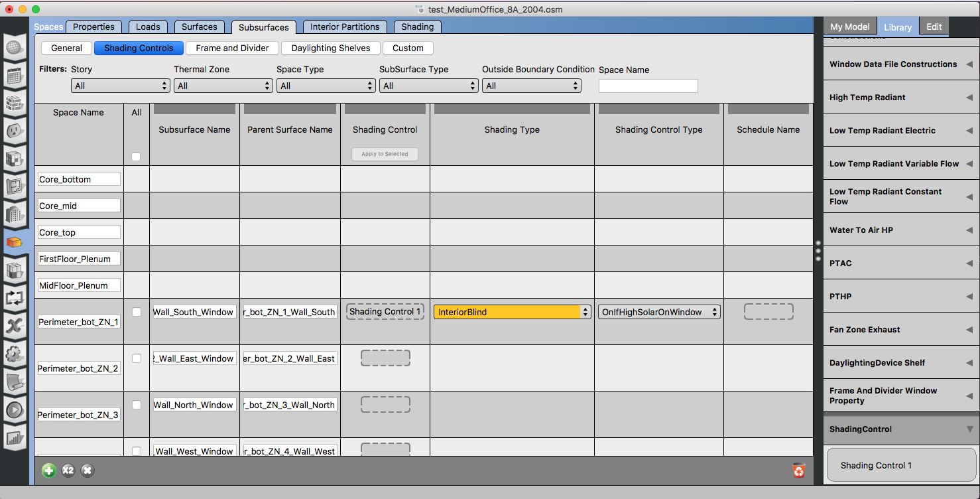The height and width of the screenshot is (499, 980).
Task: Open the Results Summary chart icon
Action: (15, 438)
